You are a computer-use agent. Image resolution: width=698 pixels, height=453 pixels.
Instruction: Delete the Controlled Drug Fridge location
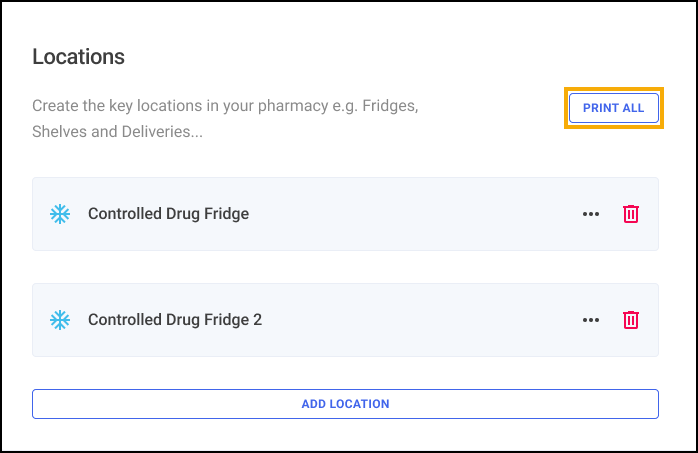click(631, 214)
